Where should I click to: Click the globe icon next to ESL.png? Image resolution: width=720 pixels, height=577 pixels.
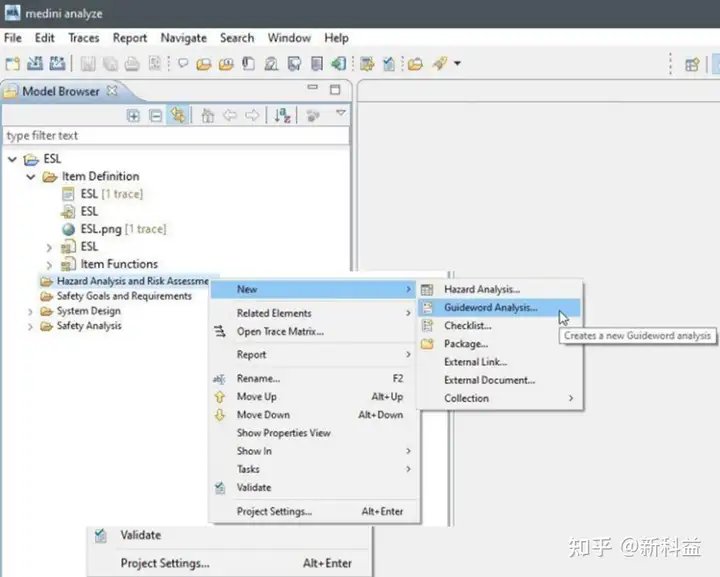click(68, 229)
